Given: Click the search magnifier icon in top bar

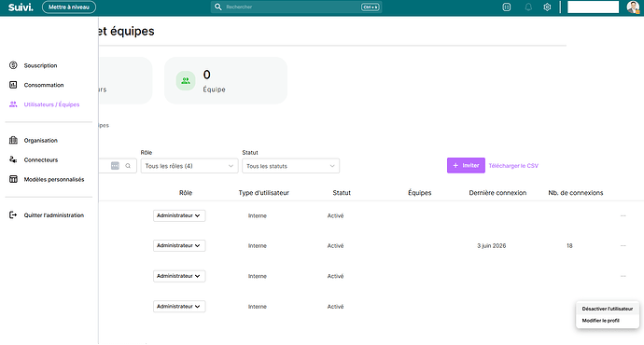Looking at the screenshot, I should pyautogui.click(x=218, y=7).
